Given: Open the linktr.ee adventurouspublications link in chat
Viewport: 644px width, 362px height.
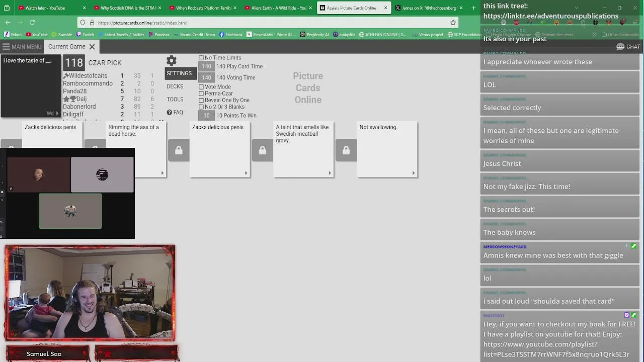Looking at the screenshot, I should point(551,16).
